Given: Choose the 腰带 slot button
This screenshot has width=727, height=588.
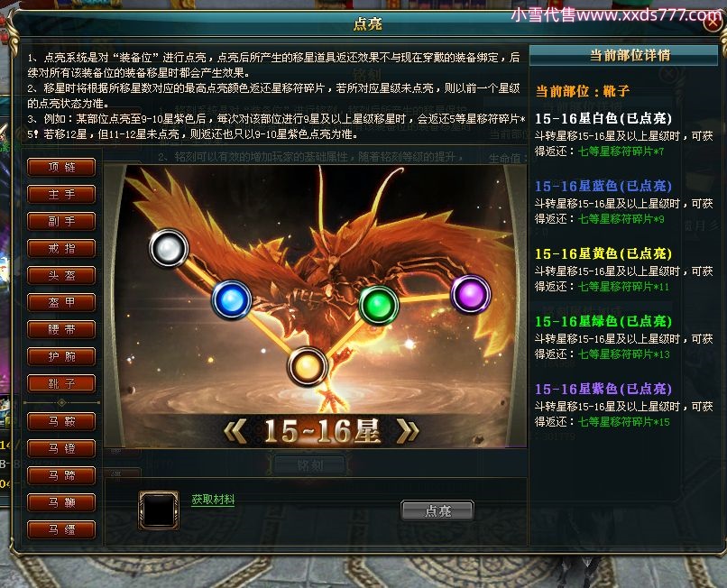Looking at the screenshot, I should 61,329.
